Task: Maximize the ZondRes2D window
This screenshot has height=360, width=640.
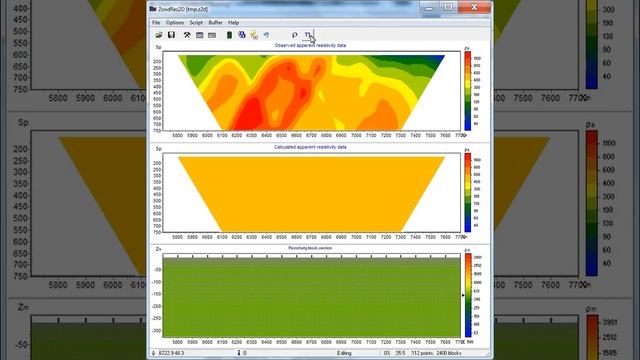Action: tap(448, 7)
